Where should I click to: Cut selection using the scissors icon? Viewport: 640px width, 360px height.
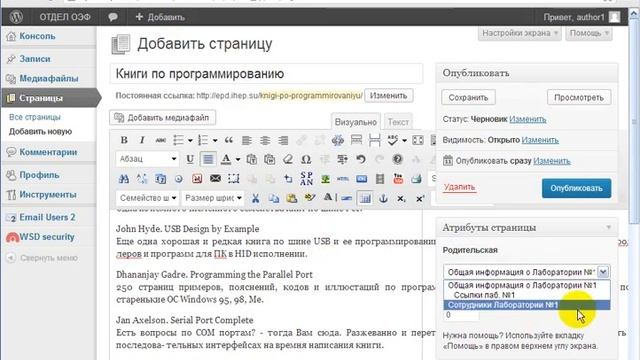[x=256, y=198]
